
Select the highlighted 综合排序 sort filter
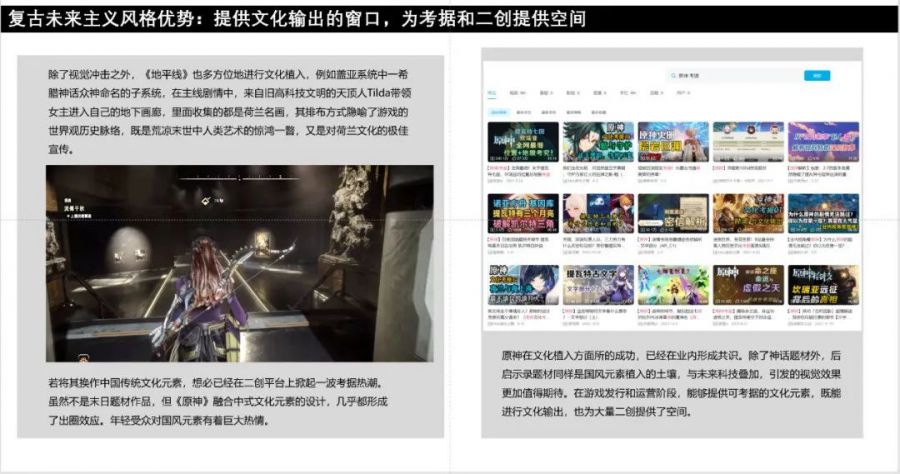coord(499,112)
